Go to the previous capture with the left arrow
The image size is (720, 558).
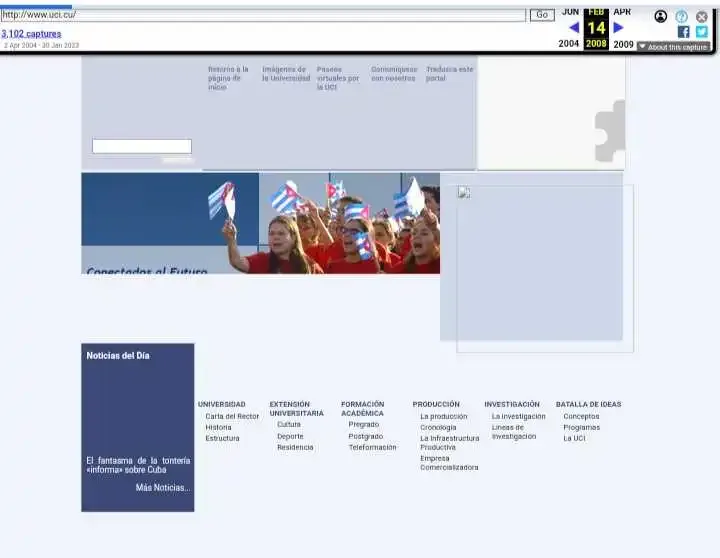[574, 28]
